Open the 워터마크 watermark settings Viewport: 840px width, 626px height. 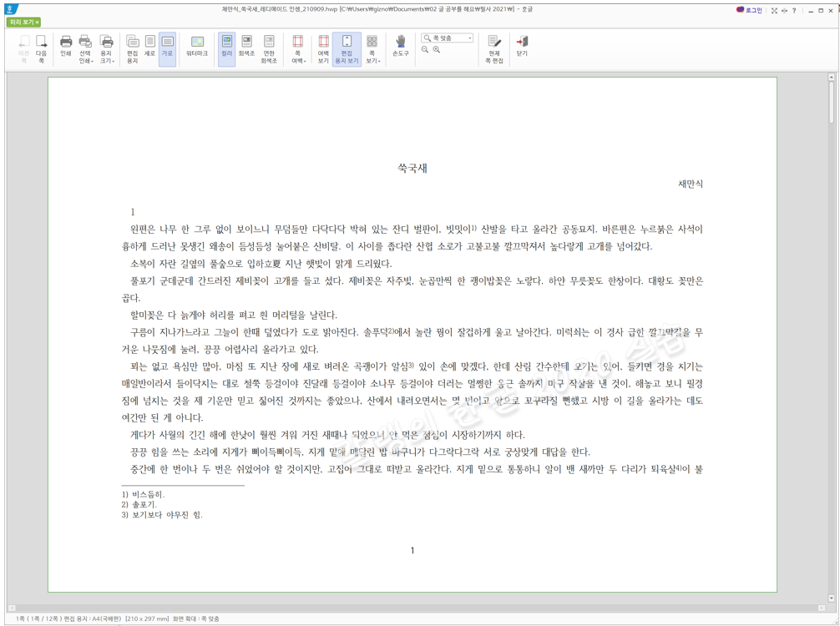click(196, 46)
